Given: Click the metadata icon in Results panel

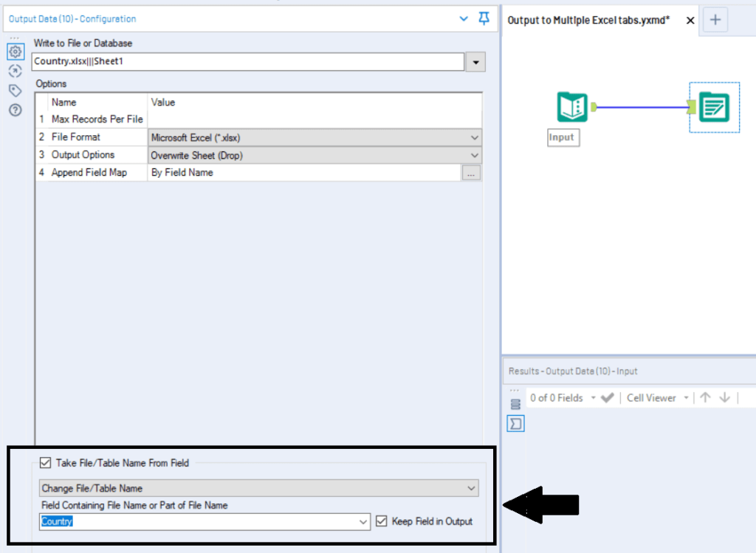Looking at the screenshot, I should tap(515, 403).
